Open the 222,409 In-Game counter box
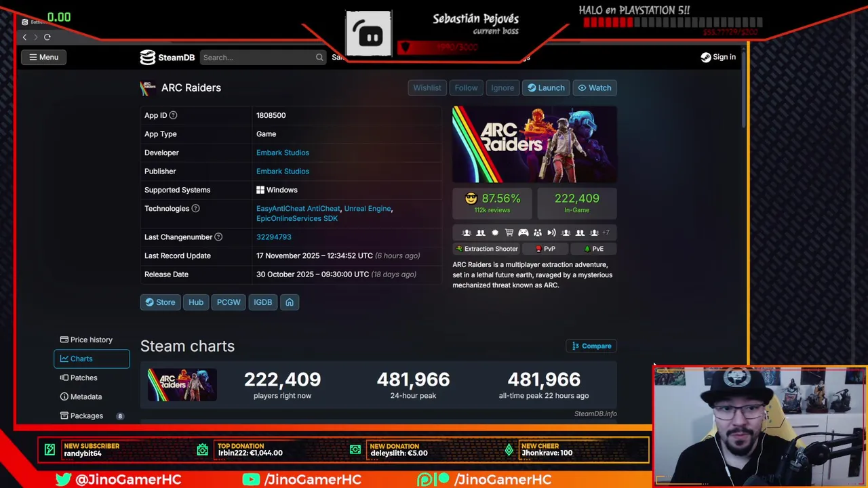868x488 pixels. 577,203
